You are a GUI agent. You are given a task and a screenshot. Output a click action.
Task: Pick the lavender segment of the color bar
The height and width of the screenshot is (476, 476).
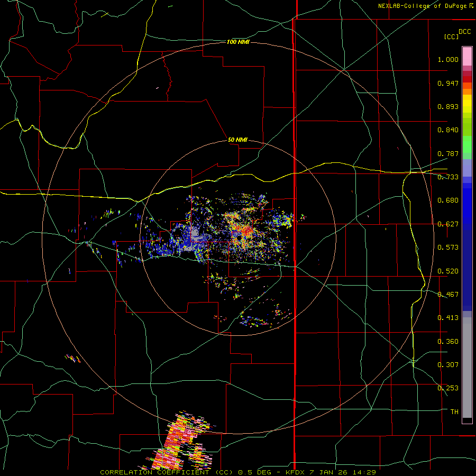[467, 168]
